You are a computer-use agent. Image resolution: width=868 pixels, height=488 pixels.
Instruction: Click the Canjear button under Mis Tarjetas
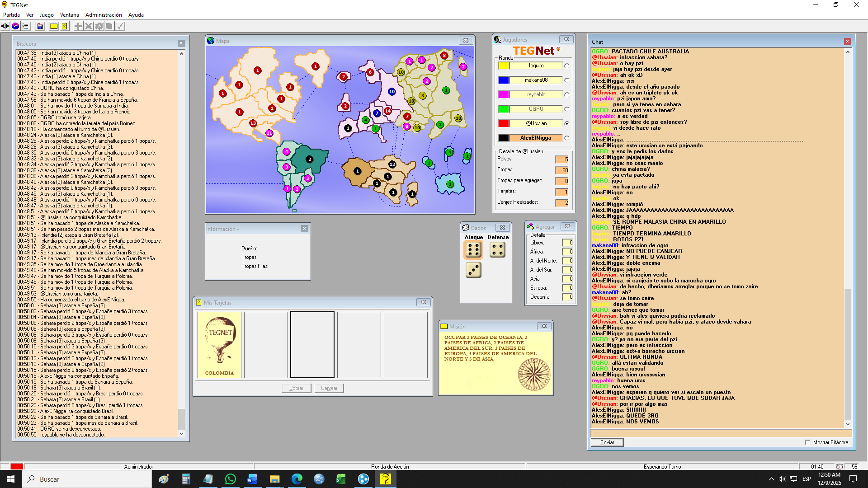coord(329,388)
